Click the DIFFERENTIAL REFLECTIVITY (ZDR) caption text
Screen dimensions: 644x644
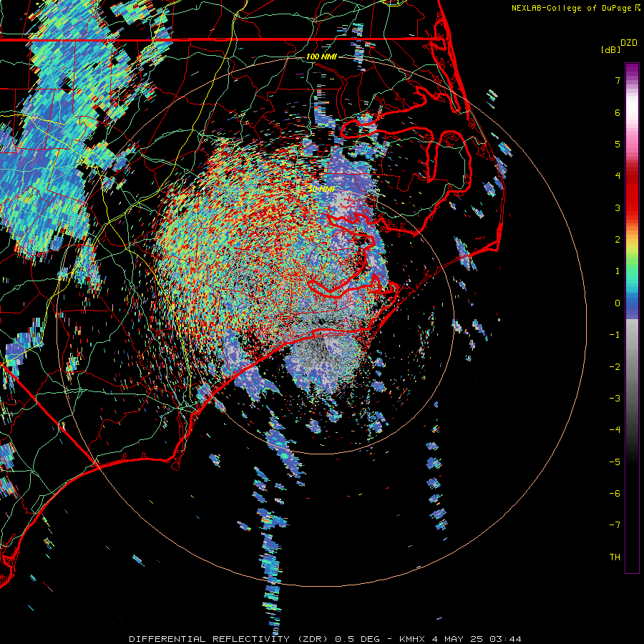[x=230, y=639]
